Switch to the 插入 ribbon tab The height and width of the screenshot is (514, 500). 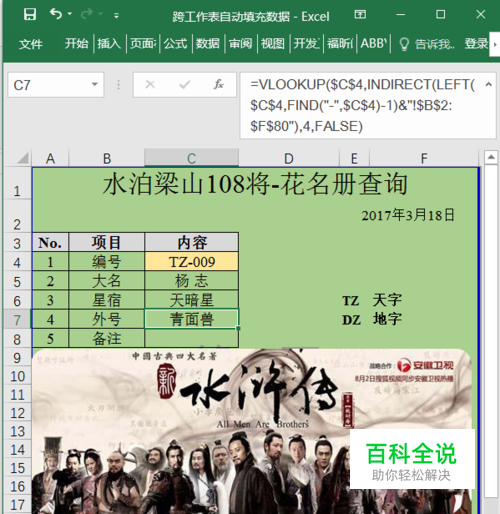click(109, 43)
